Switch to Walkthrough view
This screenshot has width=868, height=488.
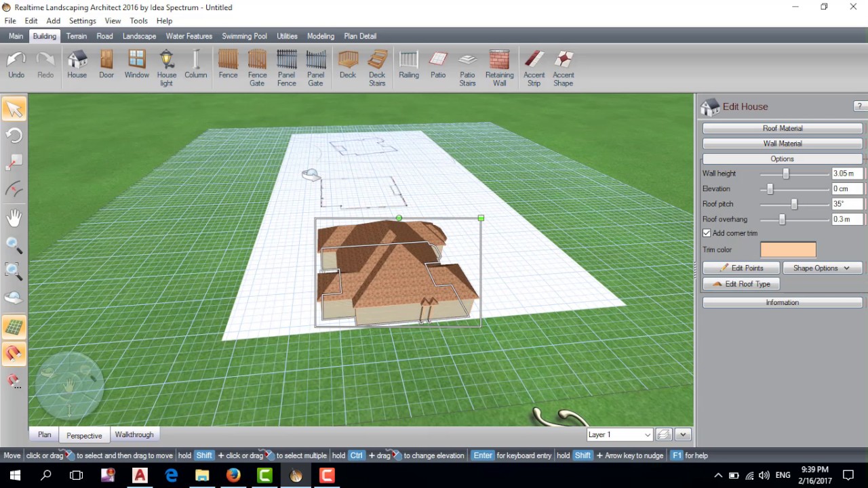(x=134, y=434)
